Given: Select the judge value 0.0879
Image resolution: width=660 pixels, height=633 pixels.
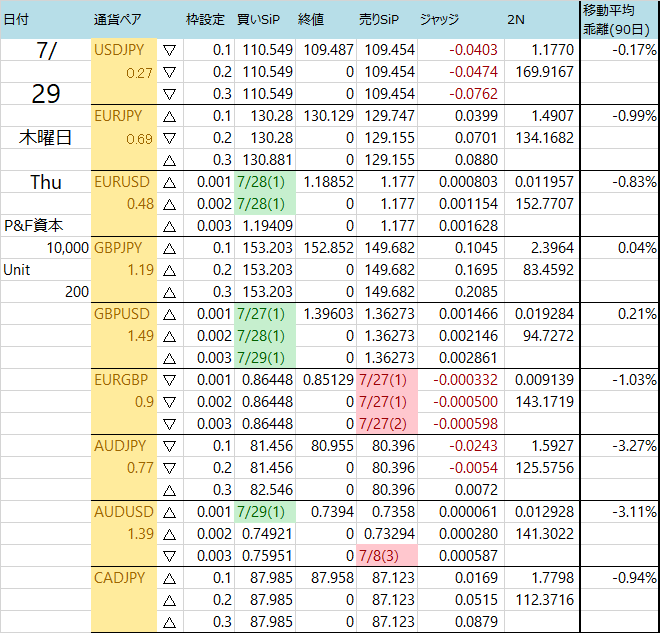Looking at the screenshot, I should [x=476, y=622].
